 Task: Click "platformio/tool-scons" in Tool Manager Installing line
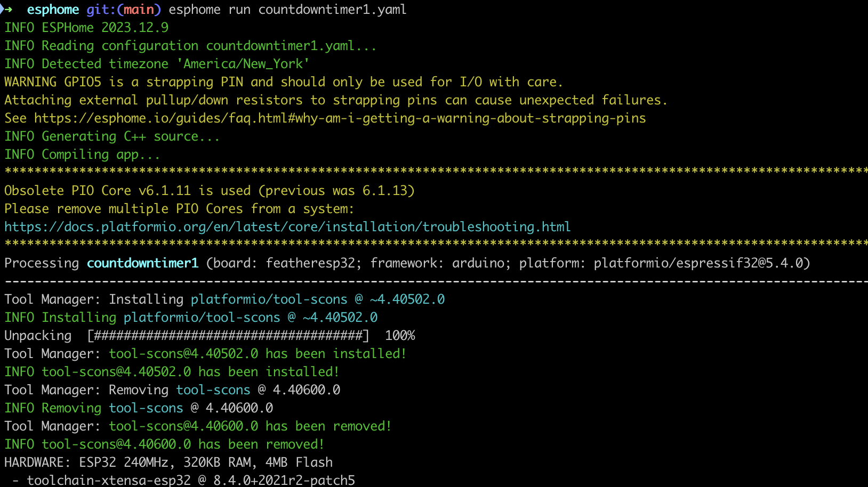pyautogui.click(x=269, y=299)
